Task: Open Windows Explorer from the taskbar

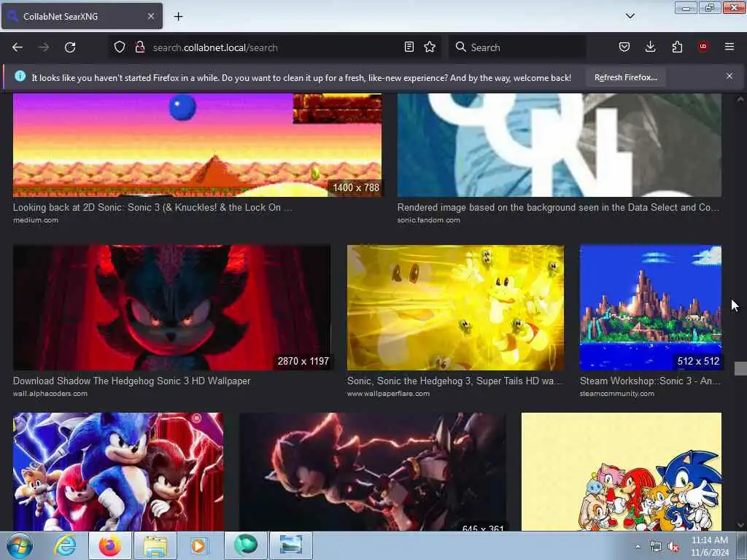Action: pos(155,545)
